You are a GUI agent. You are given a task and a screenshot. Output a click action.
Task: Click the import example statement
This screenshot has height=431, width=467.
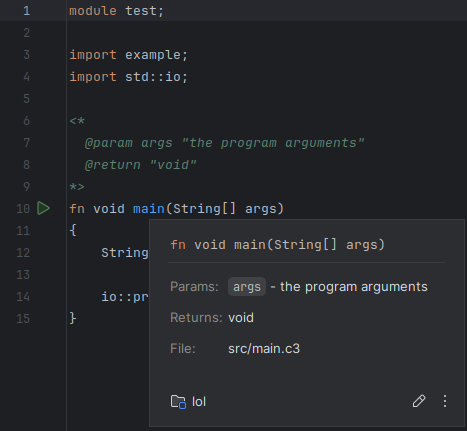129,55
